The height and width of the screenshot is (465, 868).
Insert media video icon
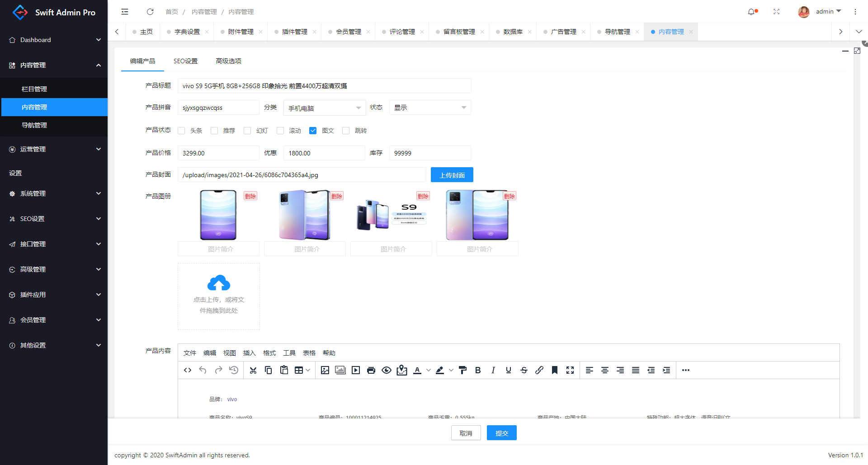tap(356, 370)
